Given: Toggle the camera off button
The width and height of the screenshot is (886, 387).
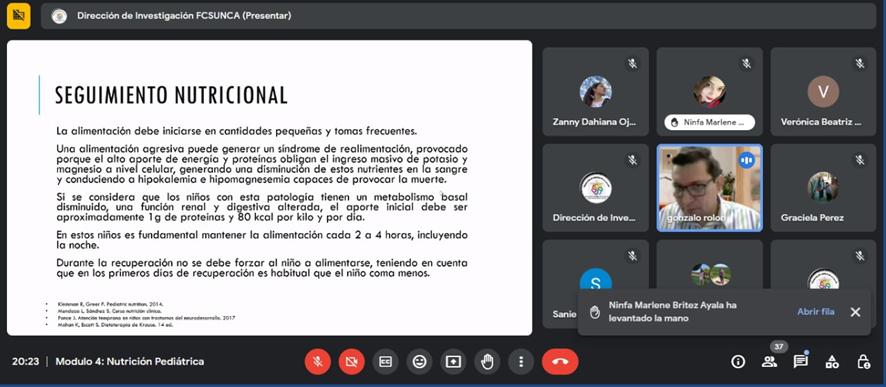Looking at the screenshot, I should pyautogui.click(x=351, y=362).
